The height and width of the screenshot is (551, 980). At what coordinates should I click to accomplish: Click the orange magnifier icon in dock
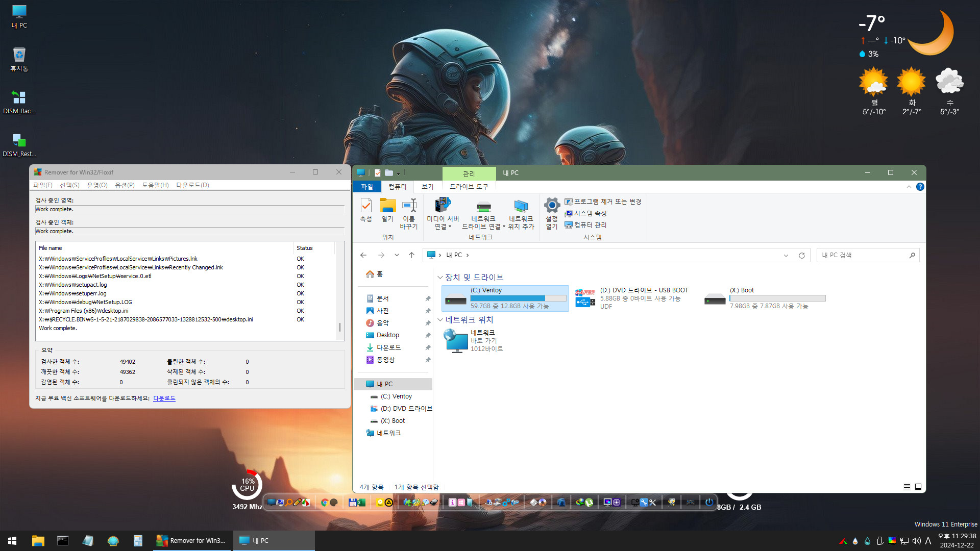coord(289,503)
